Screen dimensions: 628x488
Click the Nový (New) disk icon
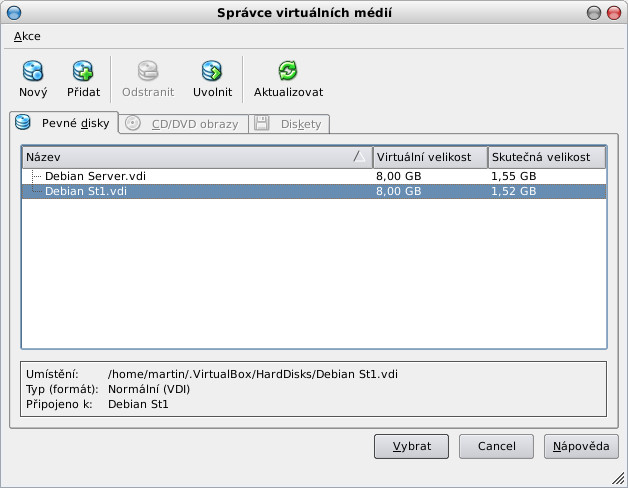click(33, 71)
